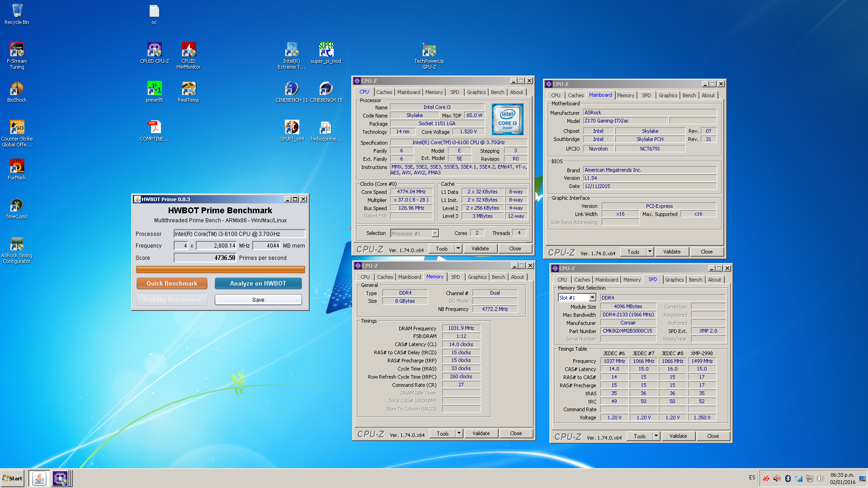Launch FurMark desktop icon

[17, 169]
